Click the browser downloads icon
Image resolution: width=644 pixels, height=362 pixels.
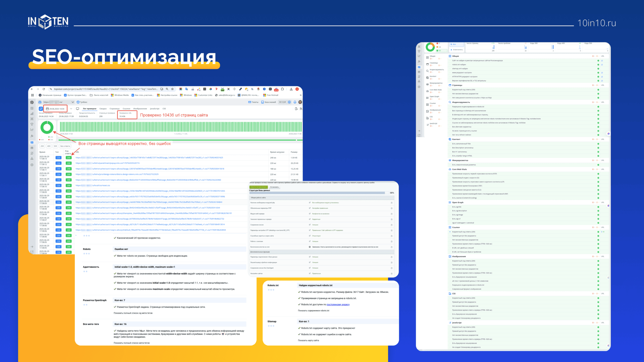[291, 89]
